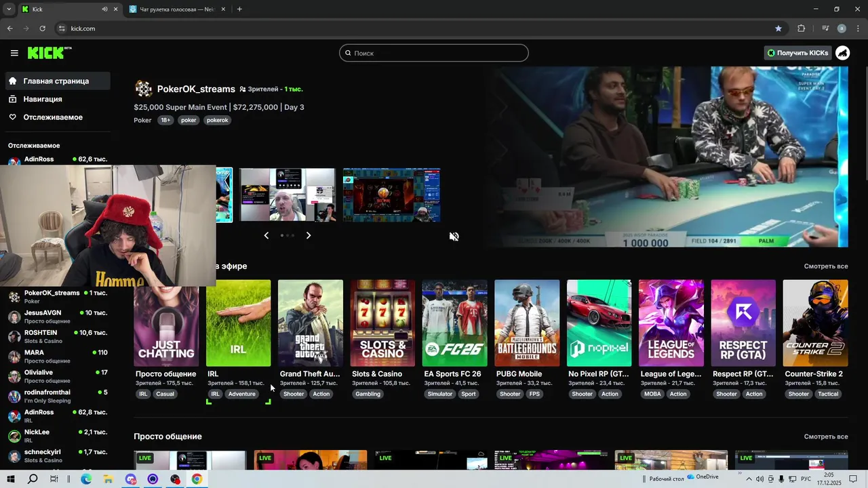Screen dimensions: 868x488
Task: Open Grand Theft Auto category card
Action: point(311,323)
